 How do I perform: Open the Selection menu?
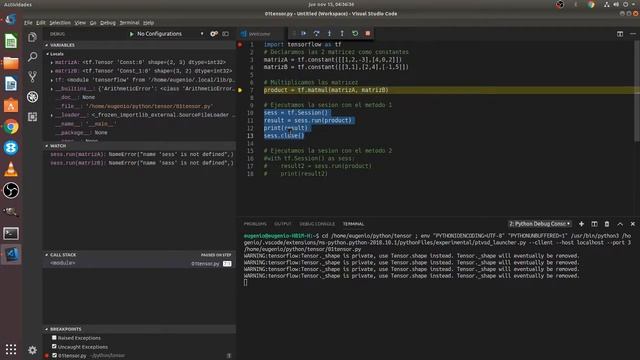tap(60, 23)
